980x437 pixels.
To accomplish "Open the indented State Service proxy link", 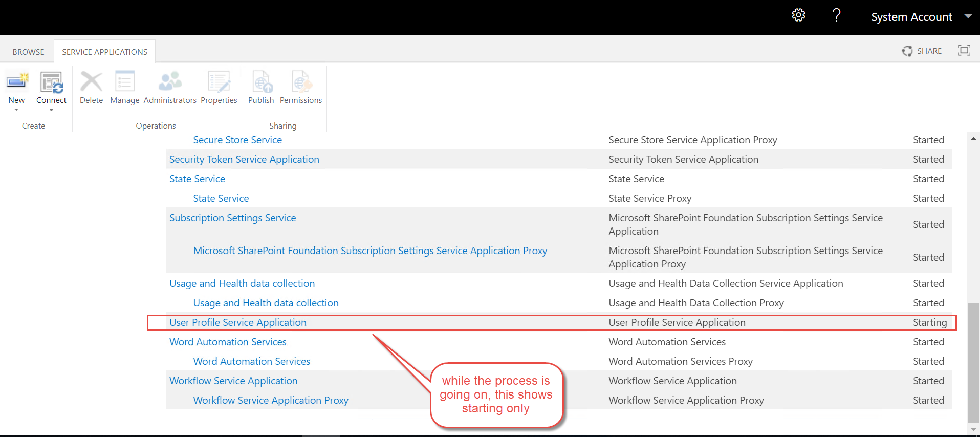I will coord(221,198).
